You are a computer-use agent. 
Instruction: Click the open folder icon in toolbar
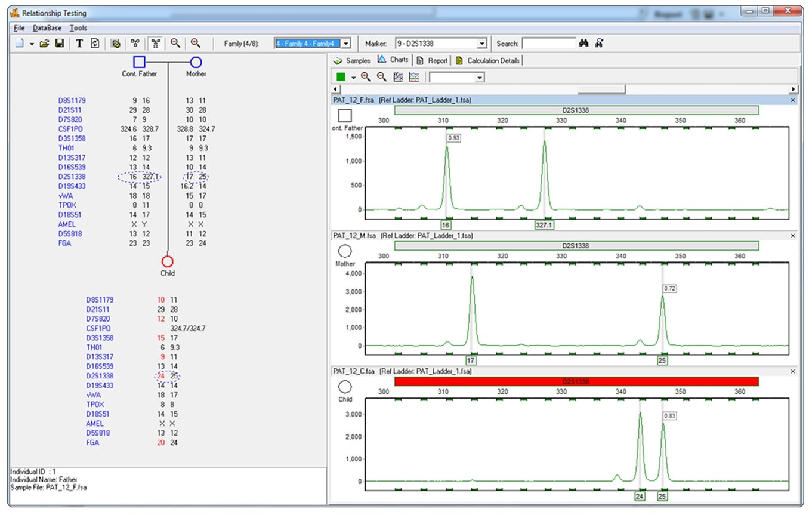(45, 44)
